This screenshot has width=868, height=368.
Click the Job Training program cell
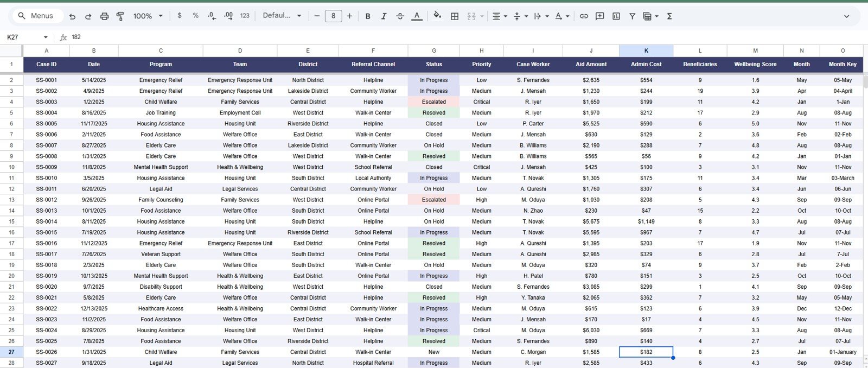pos(161,113)
